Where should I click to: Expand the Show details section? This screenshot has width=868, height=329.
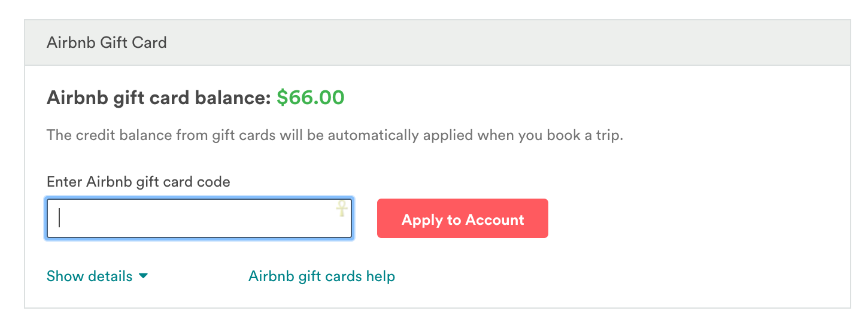90,276
